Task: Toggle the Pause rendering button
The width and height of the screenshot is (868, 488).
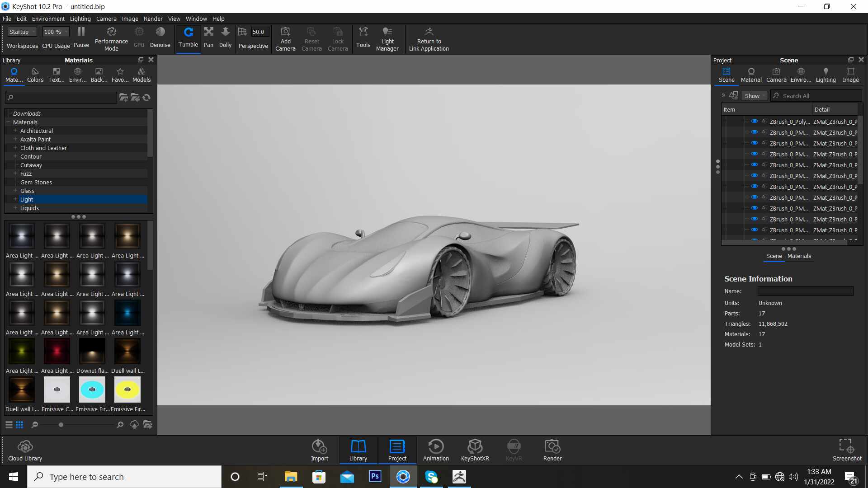Action: click(81, 37)
